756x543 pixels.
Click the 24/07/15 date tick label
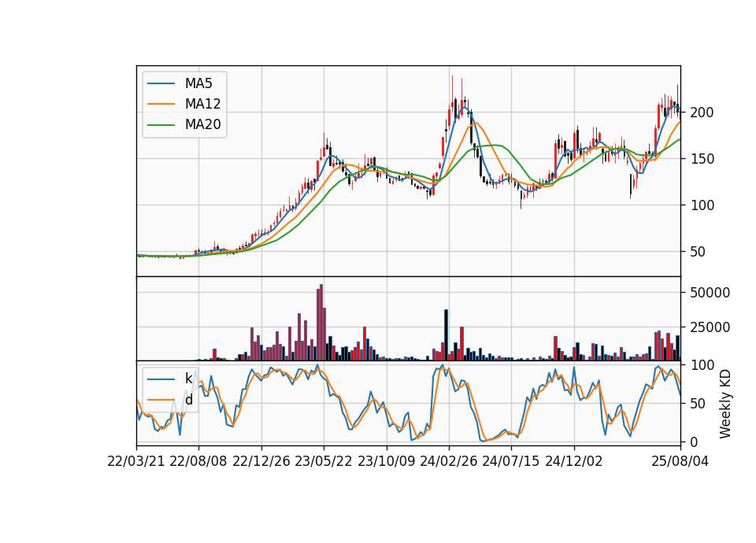point(511,461)
